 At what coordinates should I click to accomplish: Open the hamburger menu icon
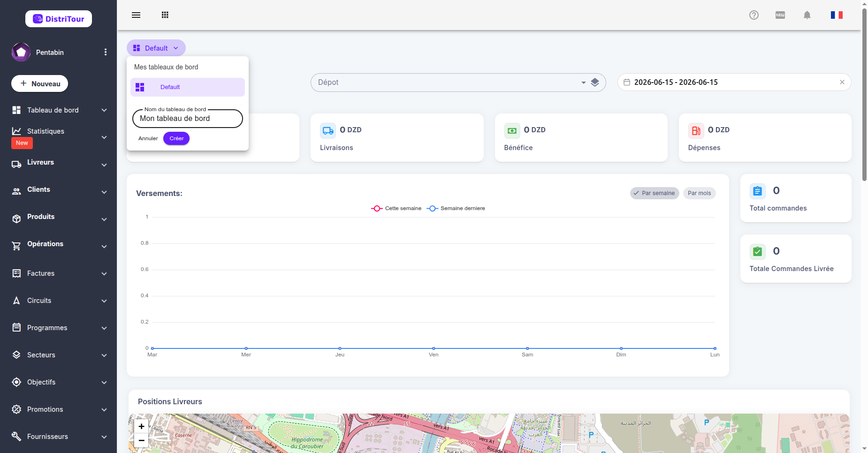coord(136,15)
